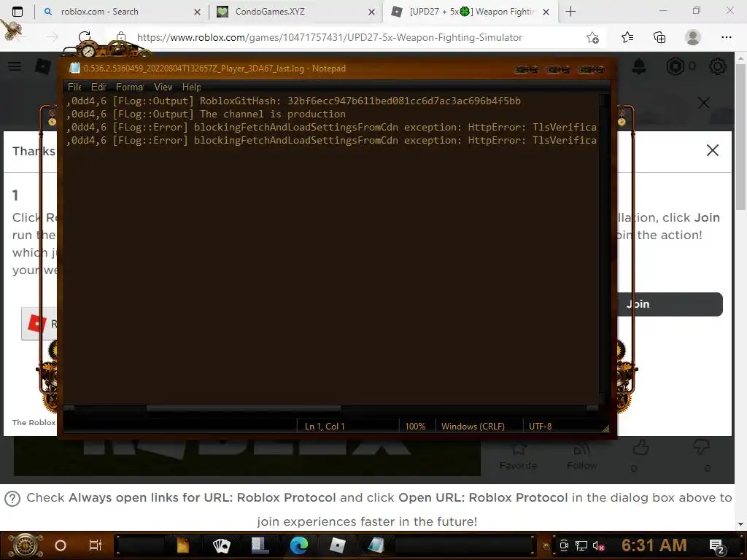Image resolution: width=747 pixels, height=560 pixels.
Task: Open Roblox settings gear icon
Action: tap(718, 66)
